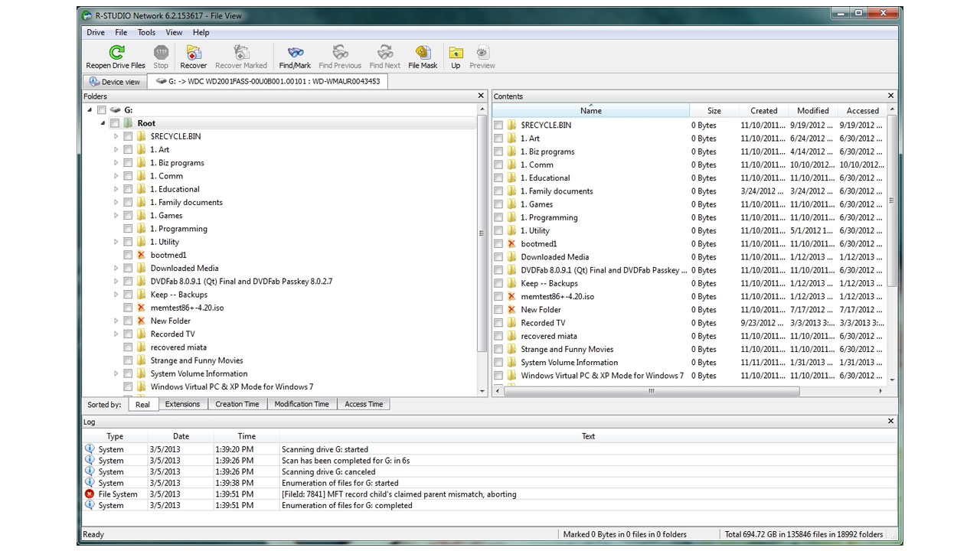Click the Reopen Drive Files icon
This screenshot has height=551, width=980.
[116, 53]
